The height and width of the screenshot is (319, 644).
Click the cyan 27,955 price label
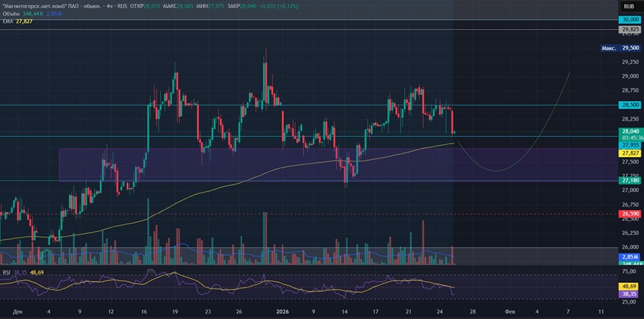(630, 145)
